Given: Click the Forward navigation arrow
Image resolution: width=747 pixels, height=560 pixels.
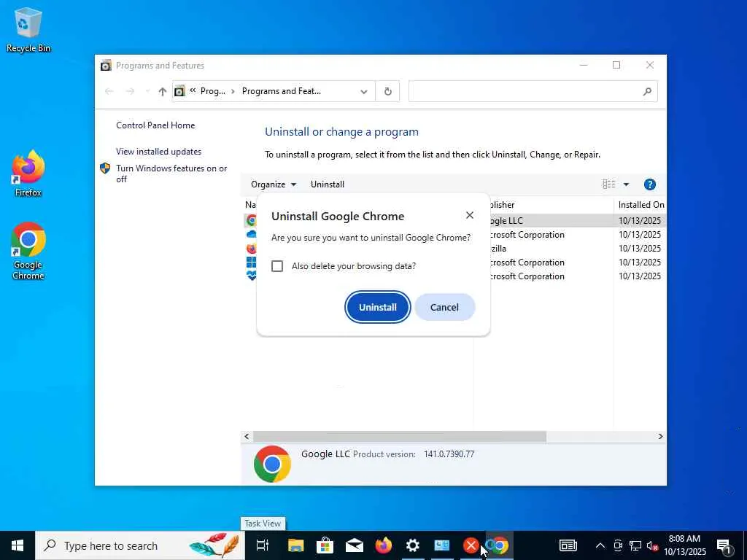Looking at the screenshot, I should click(x=130, y=91).
